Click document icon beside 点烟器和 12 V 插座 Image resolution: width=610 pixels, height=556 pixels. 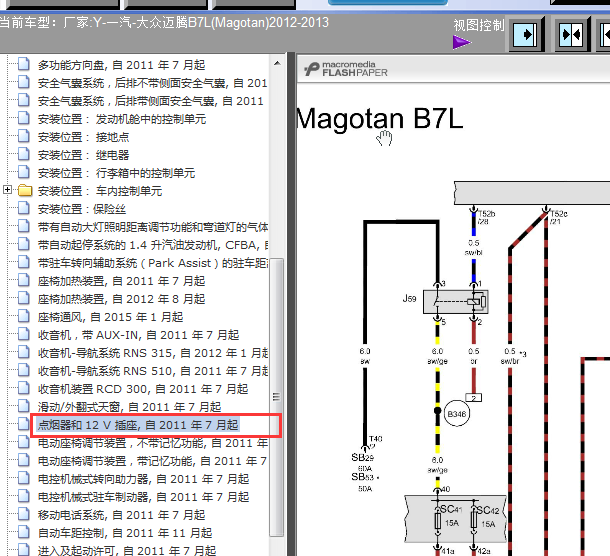(24, 424)
